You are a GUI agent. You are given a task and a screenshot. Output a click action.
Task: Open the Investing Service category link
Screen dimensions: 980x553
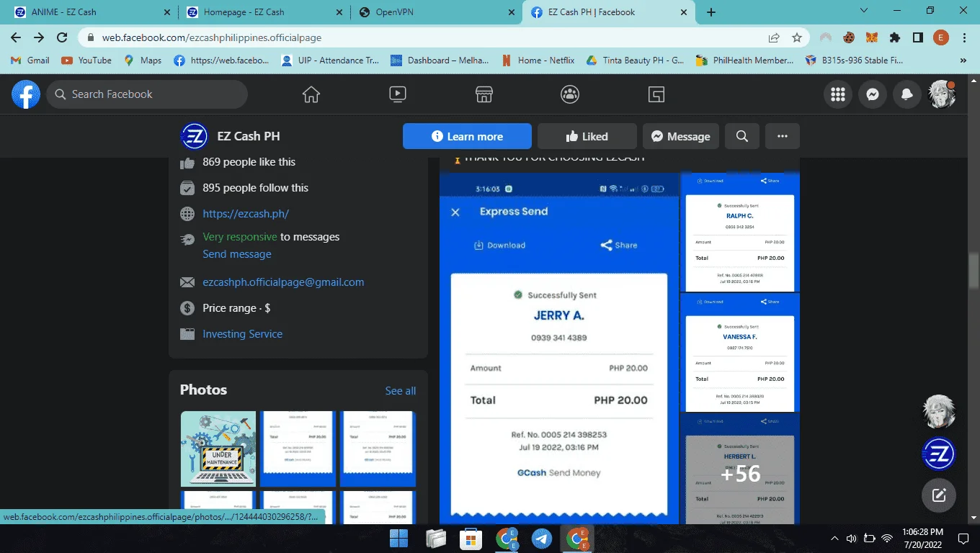click(242, 334)
